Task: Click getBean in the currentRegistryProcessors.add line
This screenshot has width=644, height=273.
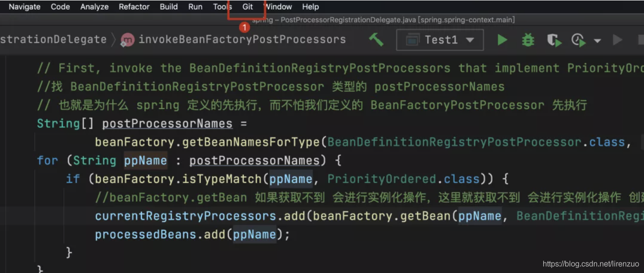Action: click(425, 216)
